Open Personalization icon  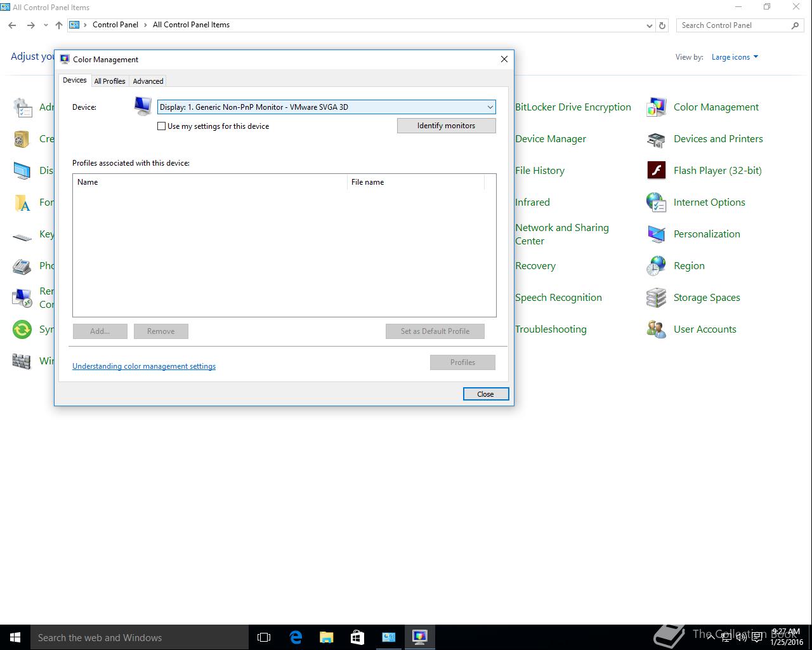(656, 234)
